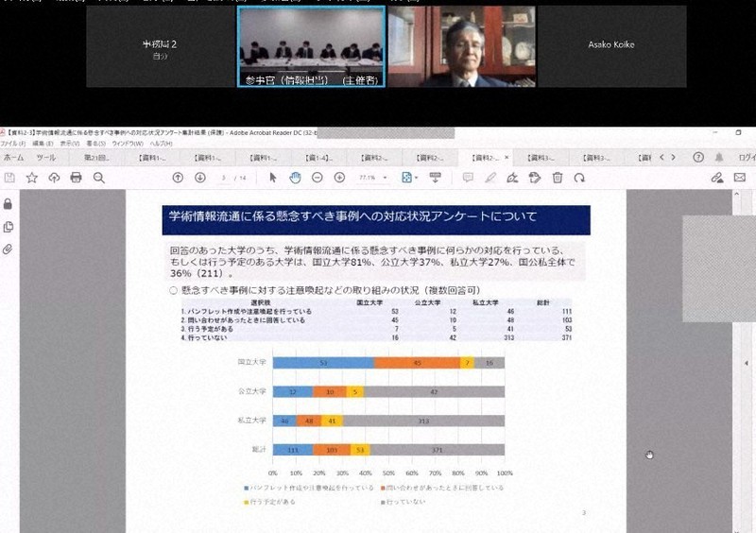
Task: Show more tabs with right chevron
Action: [x=673, y=157]
